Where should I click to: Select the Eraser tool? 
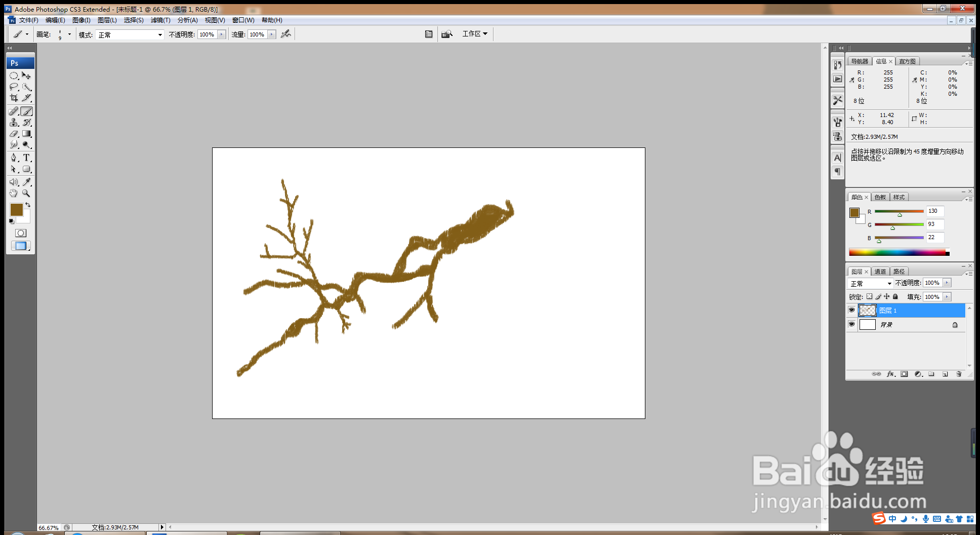click(x=14, y=134)
